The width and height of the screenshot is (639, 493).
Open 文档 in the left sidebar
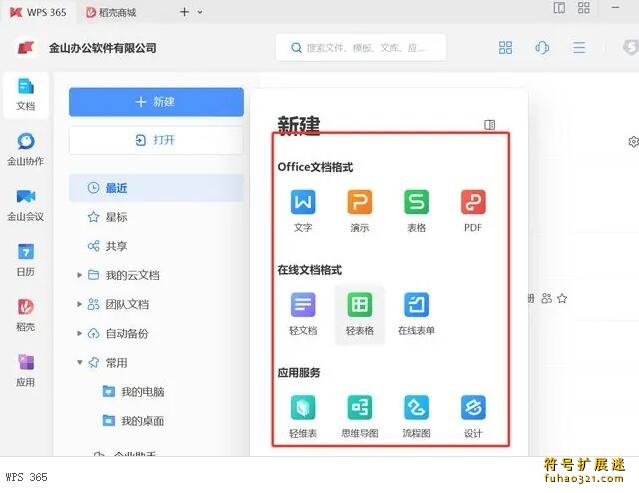click(x=26, y=95)
